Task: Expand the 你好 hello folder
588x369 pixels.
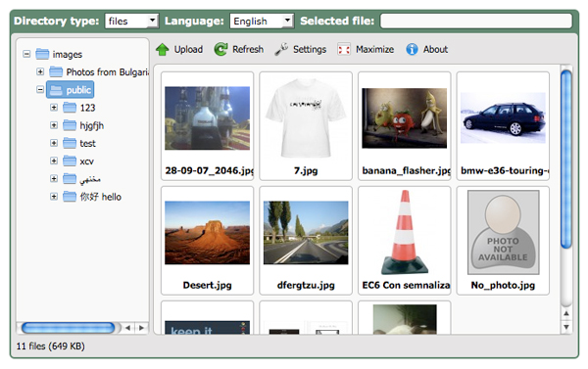Action: point(54,197)
